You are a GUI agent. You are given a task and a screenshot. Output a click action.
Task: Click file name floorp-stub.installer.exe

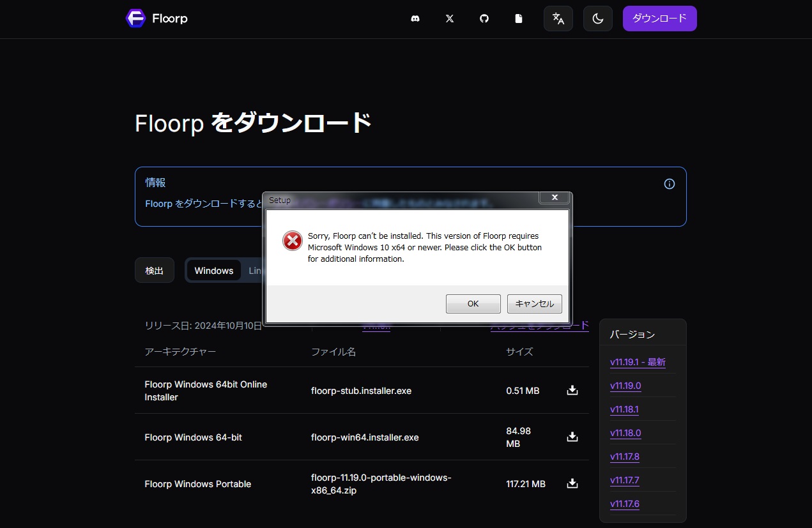[x=361, y=390]
